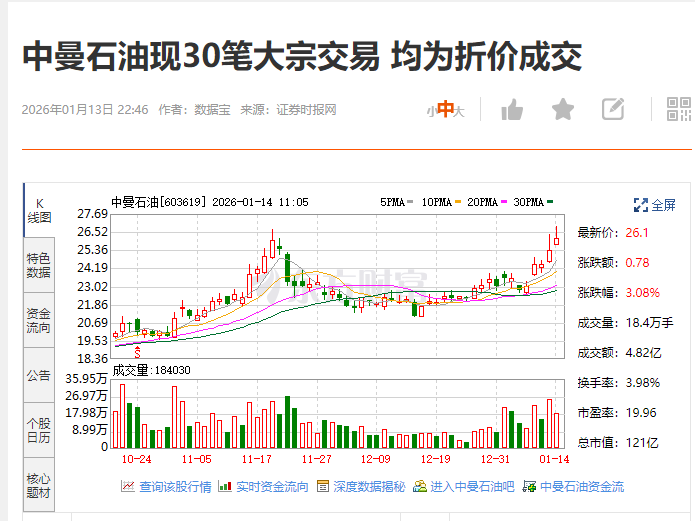Image resolution: width=695 pixels, height=521 pixels.
Task: Switch to the 特色数据 tab
Action: pos(39,265)
